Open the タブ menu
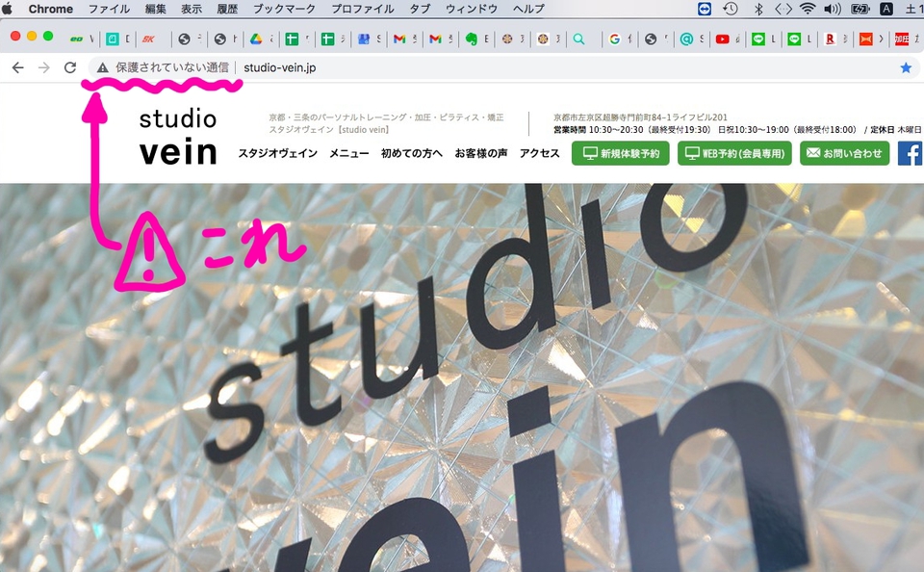This screenshot has width=924, height=572. click(421, 9)
